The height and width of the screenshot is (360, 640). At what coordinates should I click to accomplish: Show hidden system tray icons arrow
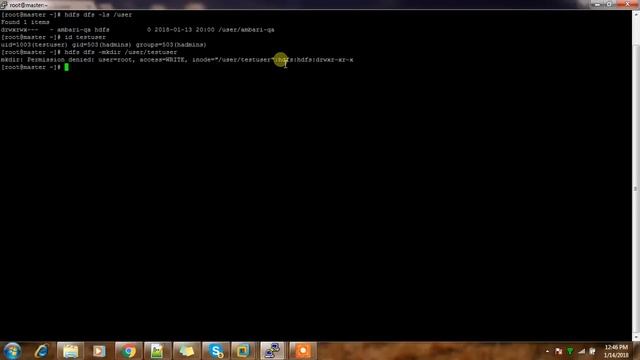click(547, 351)
